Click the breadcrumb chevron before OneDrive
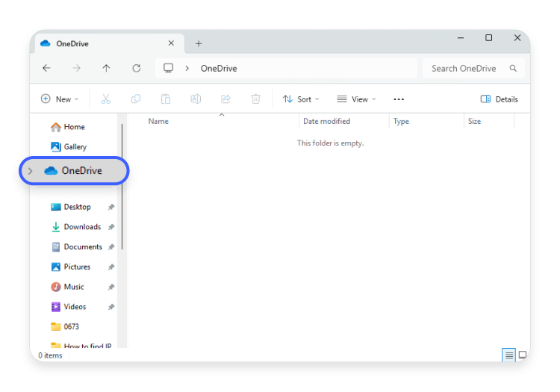The width and height of the screenshot is (560, 392). [187, 68]
